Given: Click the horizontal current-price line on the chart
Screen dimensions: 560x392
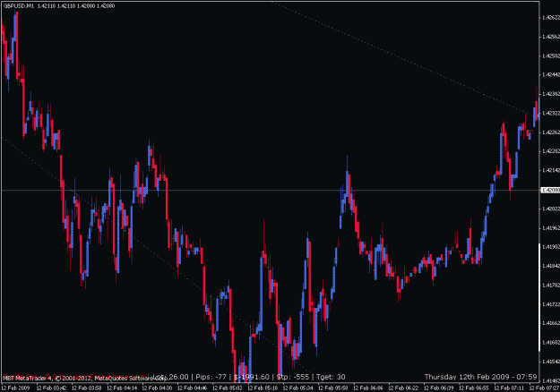Looking at the screenshot, I should coord(270,190).
